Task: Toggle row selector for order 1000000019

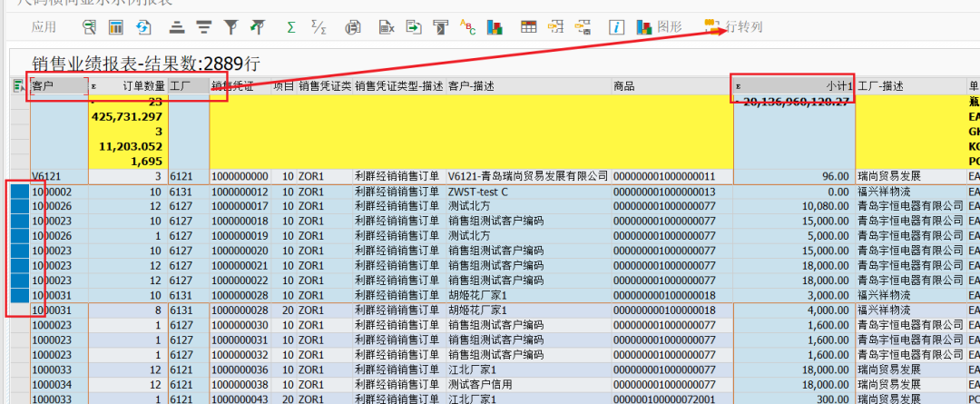Action: point(20,236)
